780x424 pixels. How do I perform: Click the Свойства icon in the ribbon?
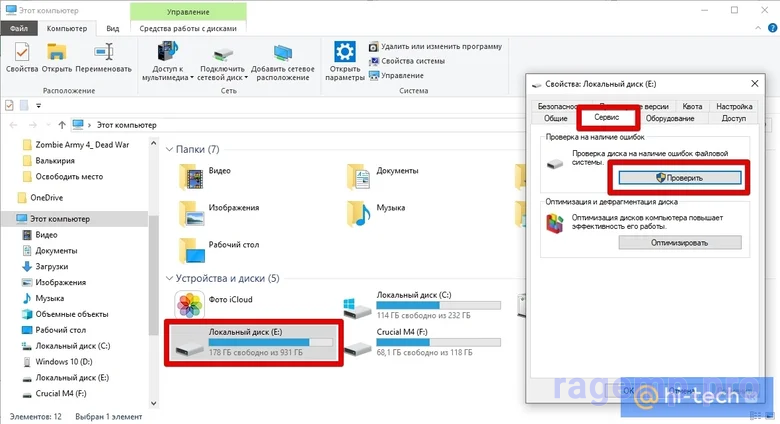point(21,52)
